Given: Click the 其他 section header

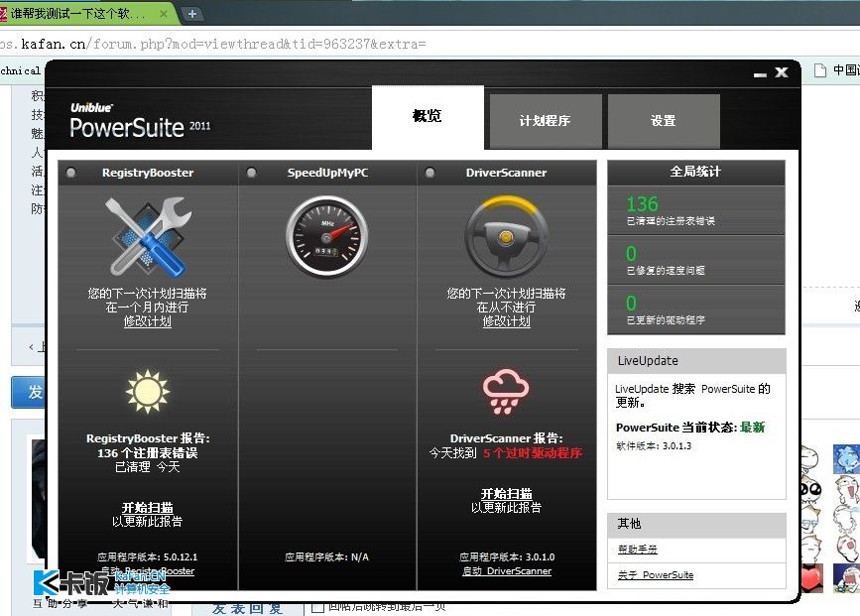Looking at the screenshot, I should [696, 524].
